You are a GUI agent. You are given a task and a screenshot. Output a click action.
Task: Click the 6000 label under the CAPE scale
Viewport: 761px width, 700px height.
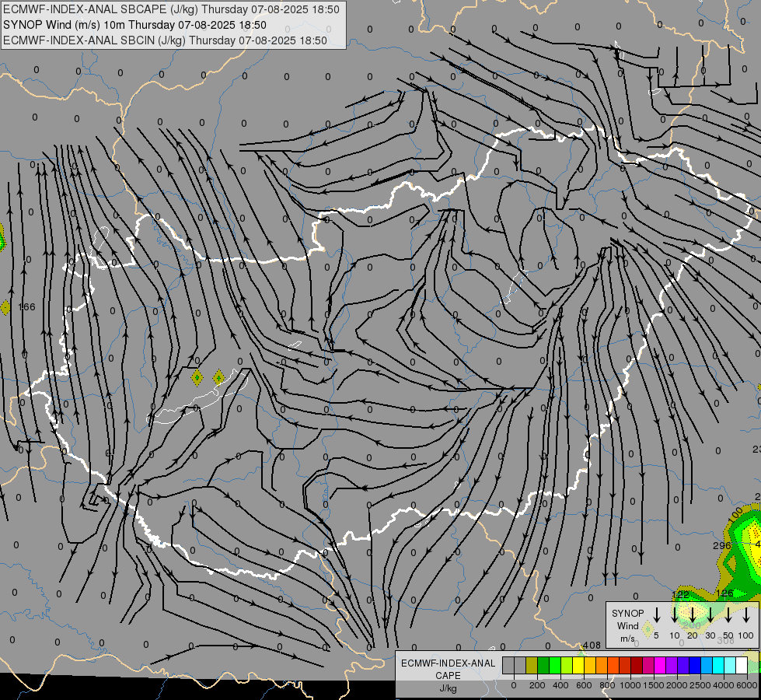pos(747,685)
